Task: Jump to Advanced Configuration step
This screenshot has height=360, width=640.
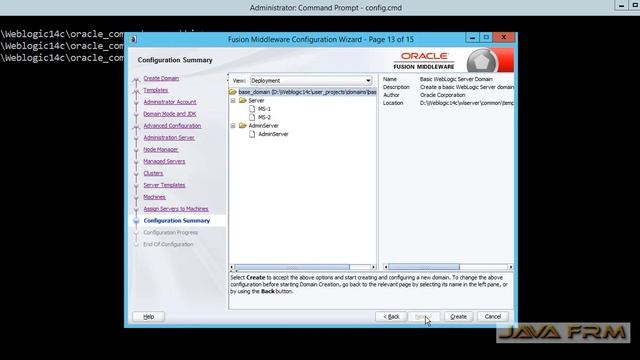Action: coord(172,126)
